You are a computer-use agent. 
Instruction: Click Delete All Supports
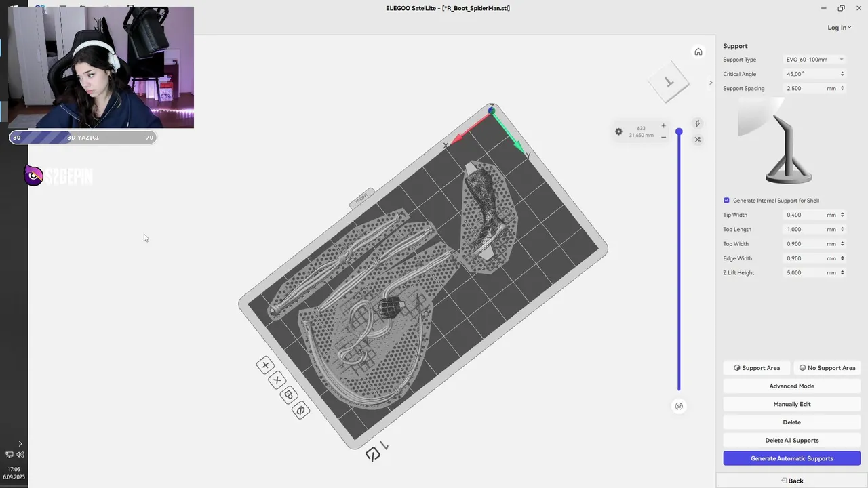(x=791, y=440)
